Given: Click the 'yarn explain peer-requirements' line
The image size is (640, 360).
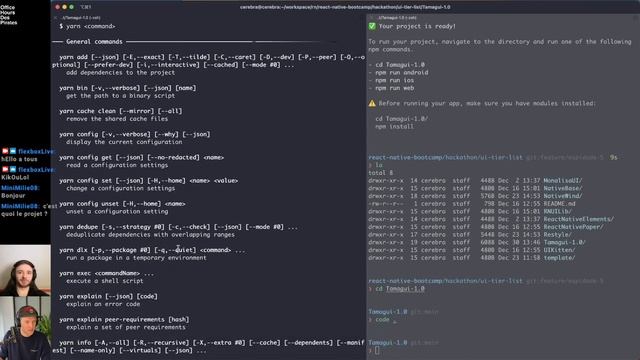Looking at the screenshot, I should 124,320.
